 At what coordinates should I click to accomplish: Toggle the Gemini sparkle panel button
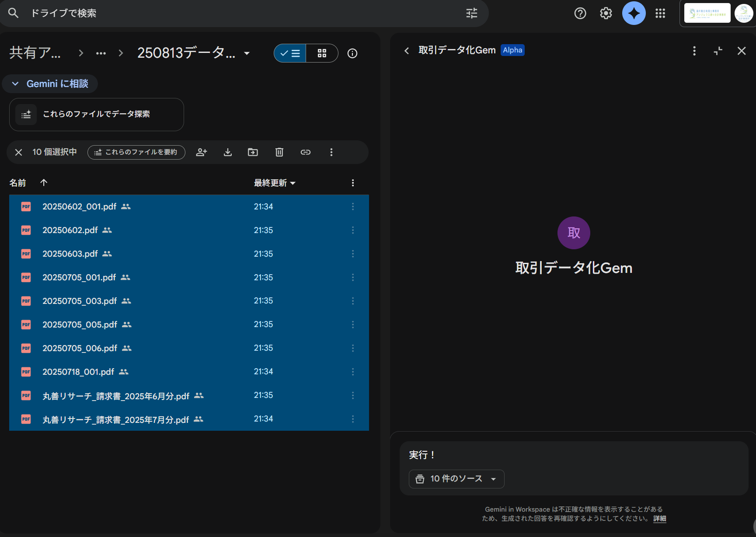634,13
